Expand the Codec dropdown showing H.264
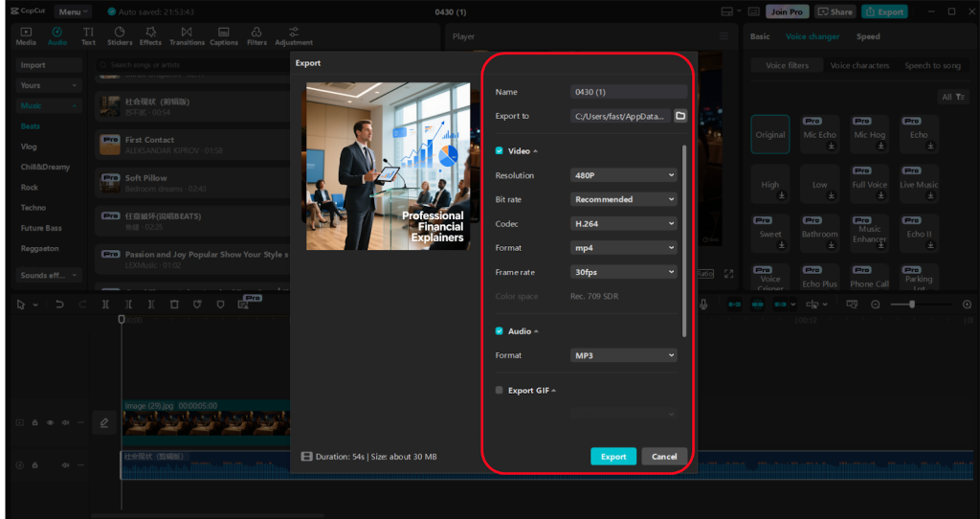This screenshot has height=519, width=980. coord(624,223)
